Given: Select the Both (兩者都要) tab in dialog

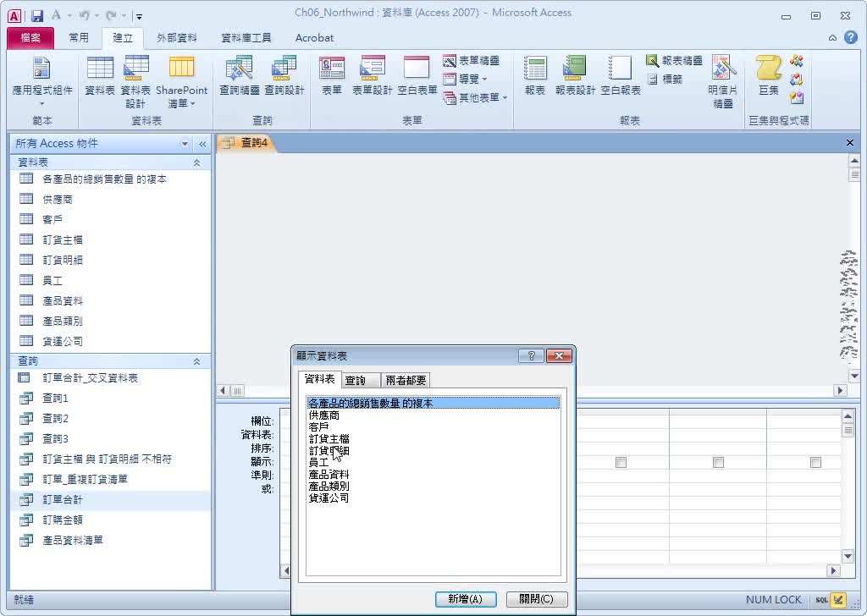Looking at the screenshot, I should coord(406,380).
